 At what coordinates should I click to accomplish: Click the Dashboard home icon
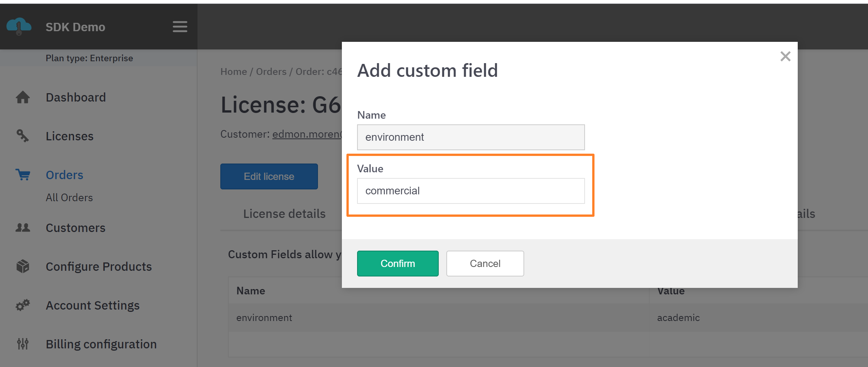23,97
